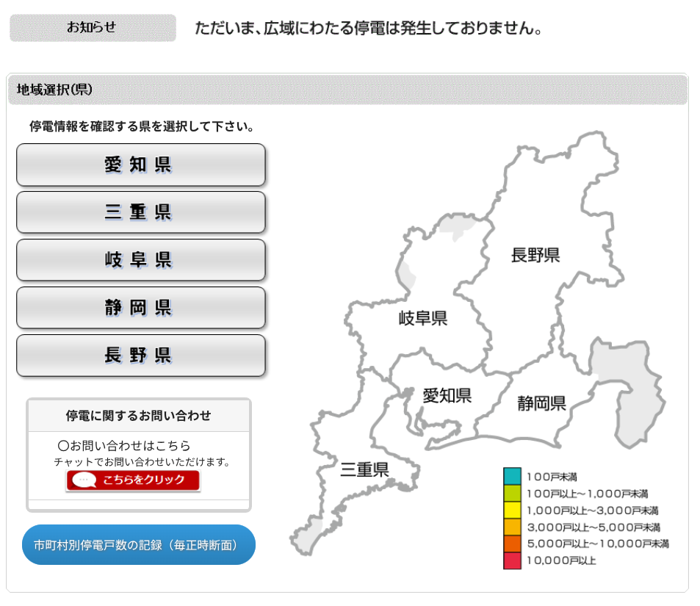Viewport: 700px width, 606px height.
Task: Click the chat bubble icon on red button
Action: pyautogui.click(x=85, y=480)
